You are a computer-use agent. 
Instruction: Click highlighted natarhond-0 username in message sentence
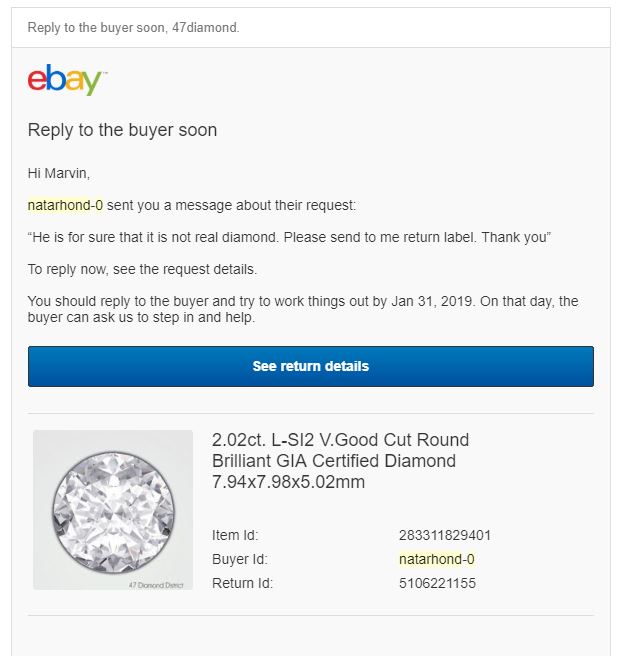point(65,206)
